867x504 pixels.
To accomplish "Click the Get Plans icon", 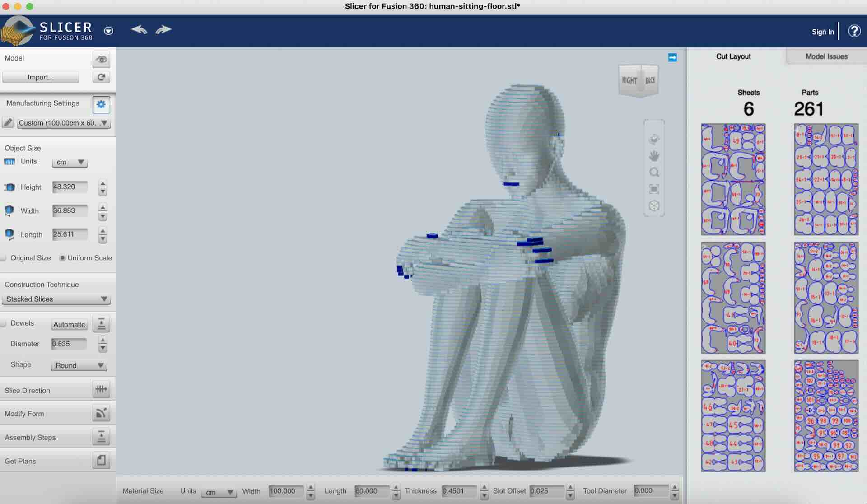I will point(101,460).
